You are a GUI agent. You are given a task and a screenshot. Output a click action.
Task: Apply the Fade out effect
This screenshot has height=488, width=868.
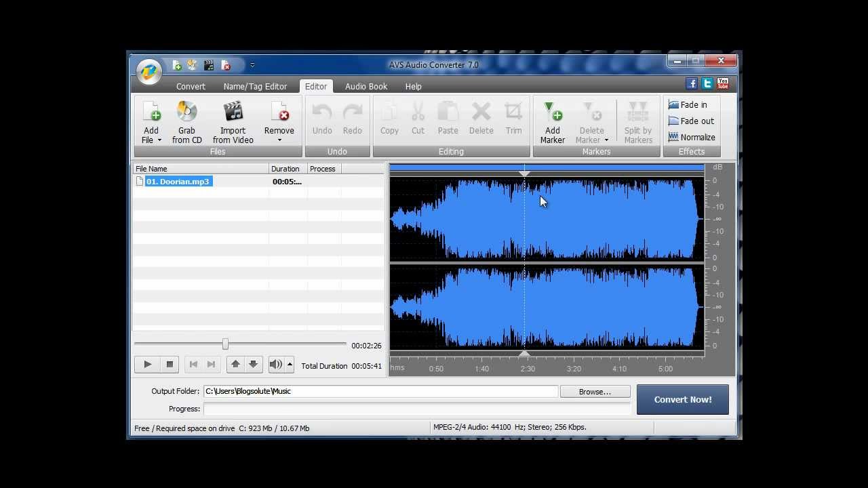point(691,121)
